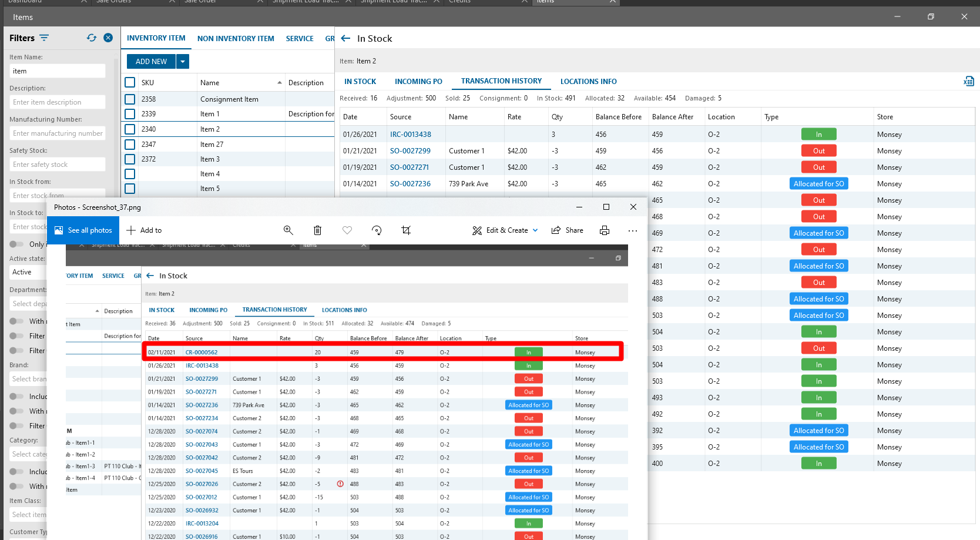Click the crop icon in Photos

click(406, 230)
